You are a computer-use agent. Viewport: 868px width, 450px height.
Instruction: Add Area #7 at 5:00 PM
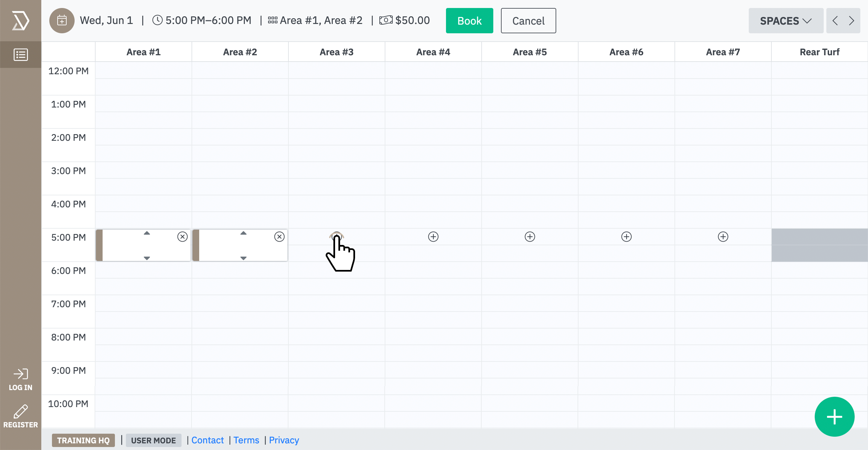pos(723,236)
